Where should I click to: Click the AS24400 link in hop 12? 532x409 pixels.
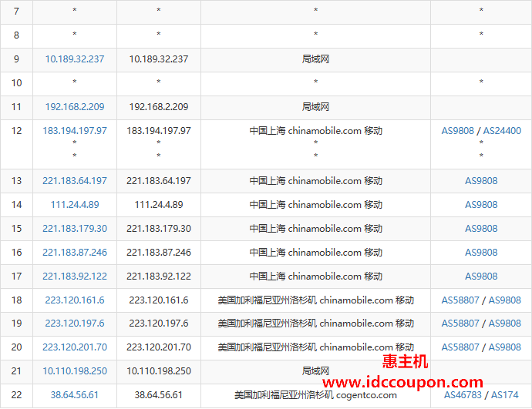[501, 131]
